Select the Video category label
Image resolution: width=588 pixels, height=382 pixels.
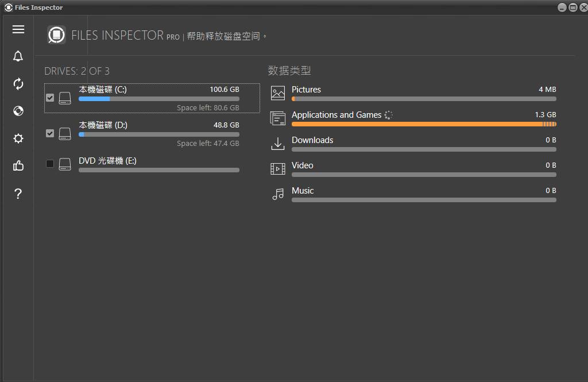click(302, 165)
